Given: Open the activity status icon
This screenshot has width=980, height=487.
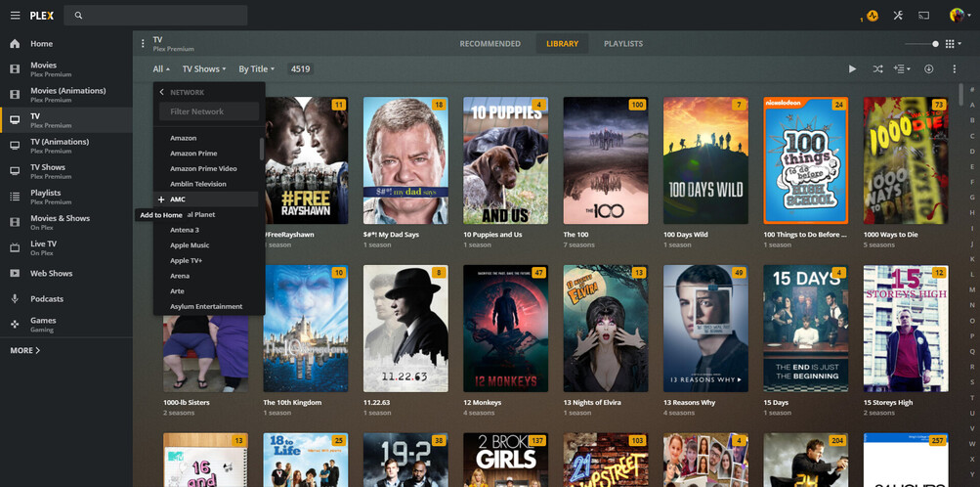Looking at the screenshot, I should click(x=873, y=16).
